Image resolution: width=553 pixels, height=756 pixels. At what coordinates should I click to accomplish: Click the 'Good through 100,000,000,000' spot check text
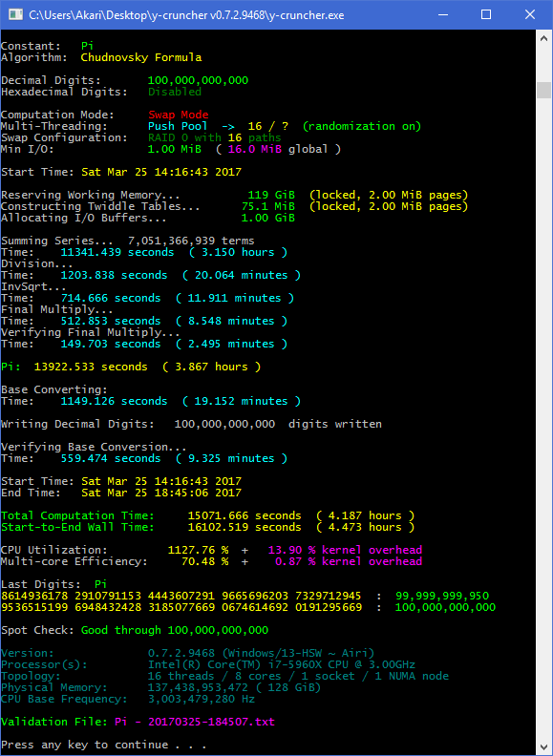coord(175,630)
